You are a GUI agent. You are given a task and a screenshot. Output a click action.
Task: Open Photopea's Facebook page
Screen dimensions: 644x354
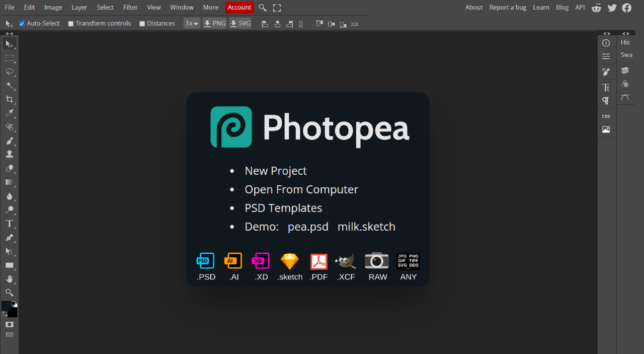626,8
